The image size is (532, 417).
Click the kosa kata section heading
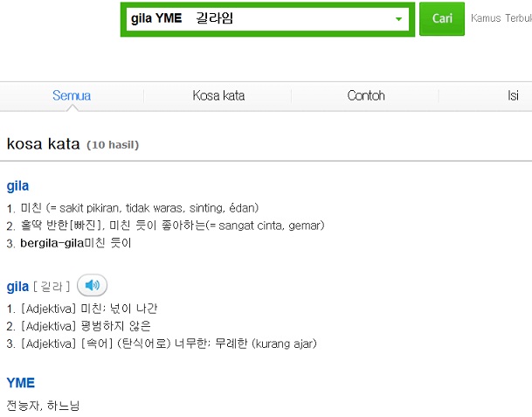click(44, 144)
